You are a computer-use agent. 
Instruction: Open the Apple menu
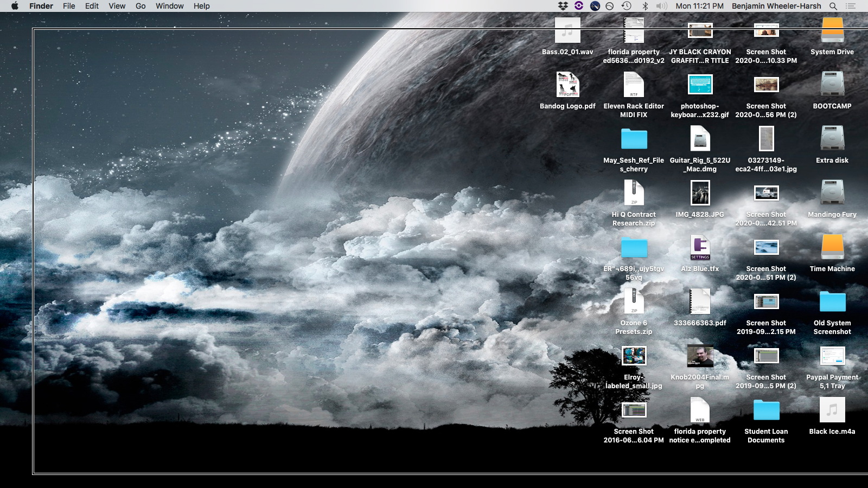point(15,6)
